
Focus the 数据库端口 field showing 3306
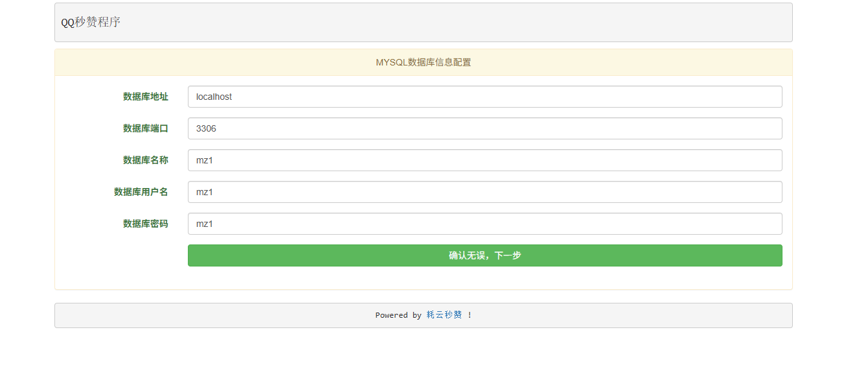[x=485, y=128]
